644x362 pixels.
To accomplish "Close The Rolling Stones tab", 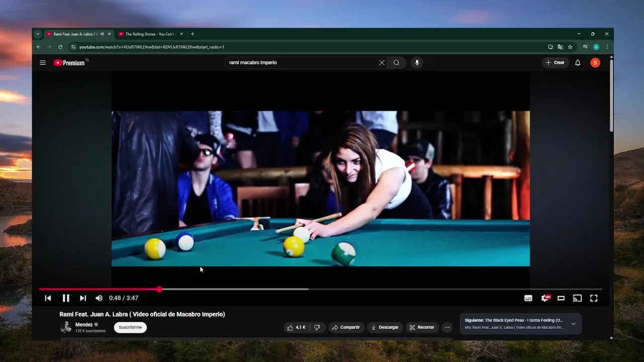I will tap(182, 34).
